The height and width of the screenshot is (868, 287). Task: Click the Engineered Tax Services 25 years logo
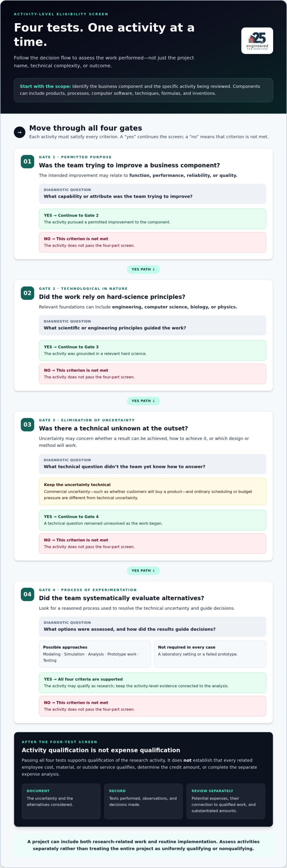pos(257,41)
